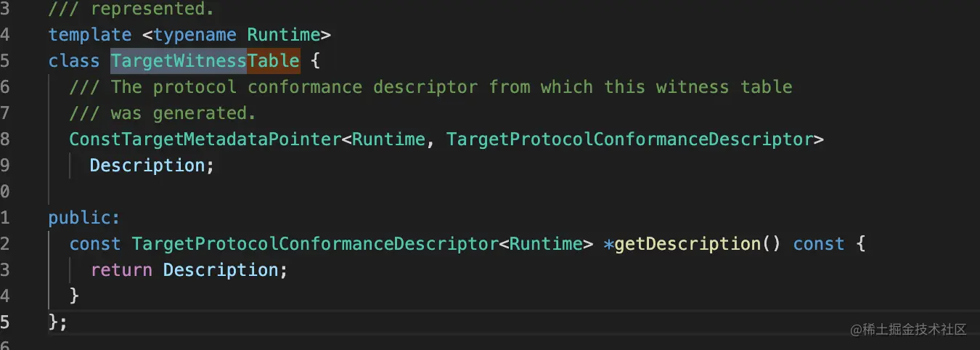
Task: Click the template keyword on line 4
Action: (x=90, y=34)
